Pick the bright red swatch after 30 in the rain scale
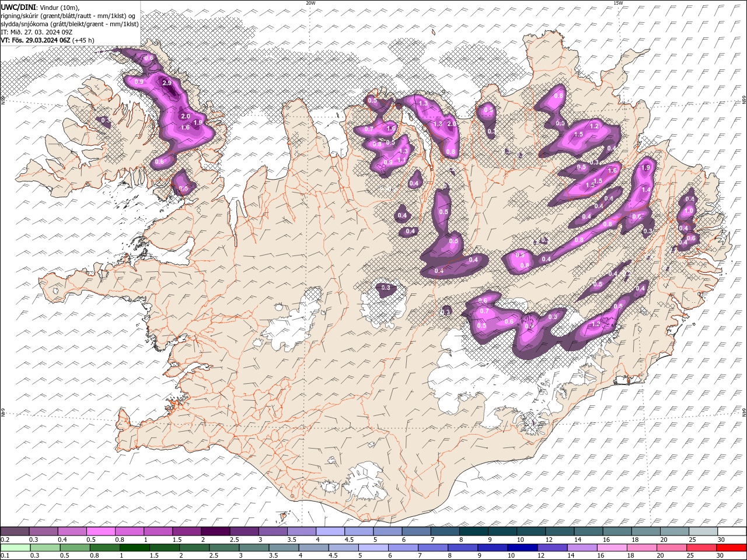This screenshot has height=560, width=747. [x=732, y=548]
